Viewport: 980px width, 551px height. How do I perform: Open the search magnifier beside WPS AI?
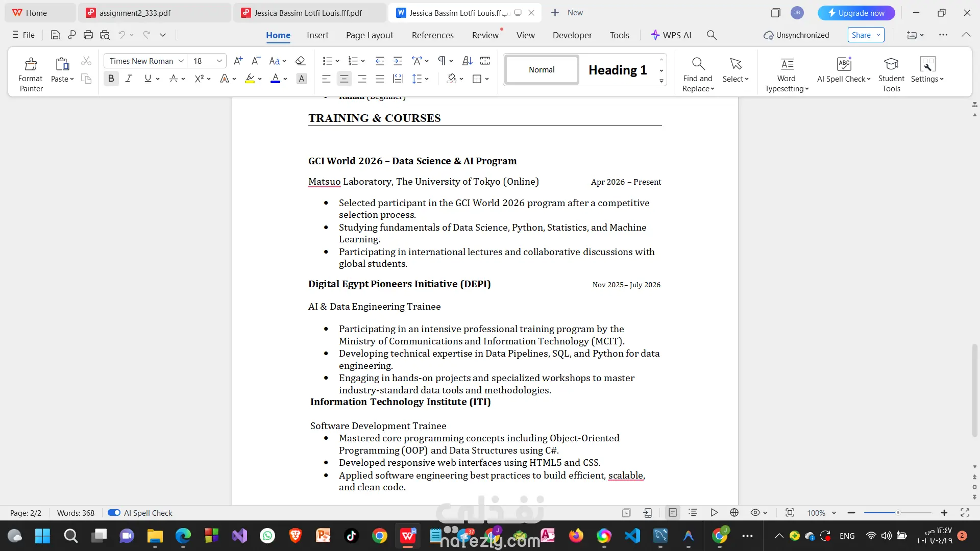coord(712,35)
